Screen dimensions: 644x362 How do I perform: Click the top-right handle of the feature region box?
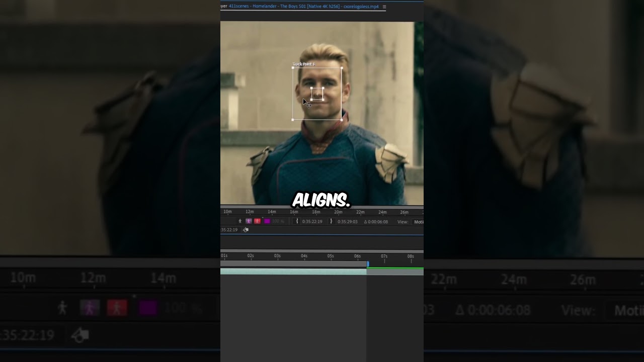click(323, 88)
